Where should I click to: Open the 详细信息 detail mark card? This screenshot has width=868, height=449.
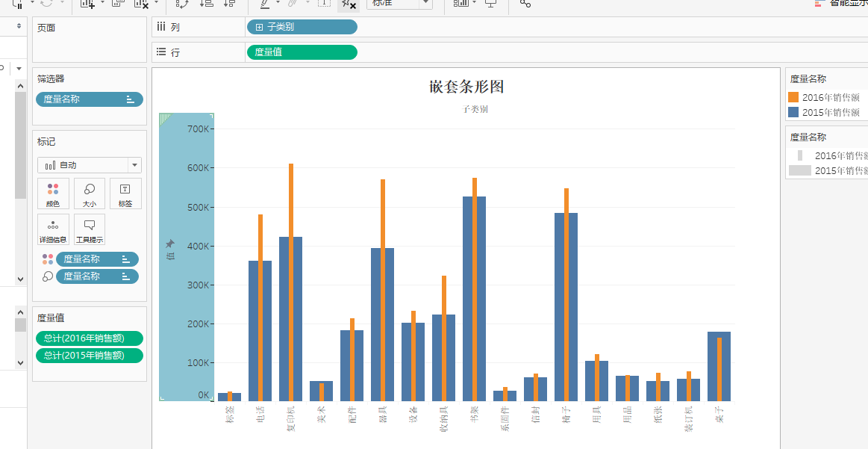click(x=53, y=229)
